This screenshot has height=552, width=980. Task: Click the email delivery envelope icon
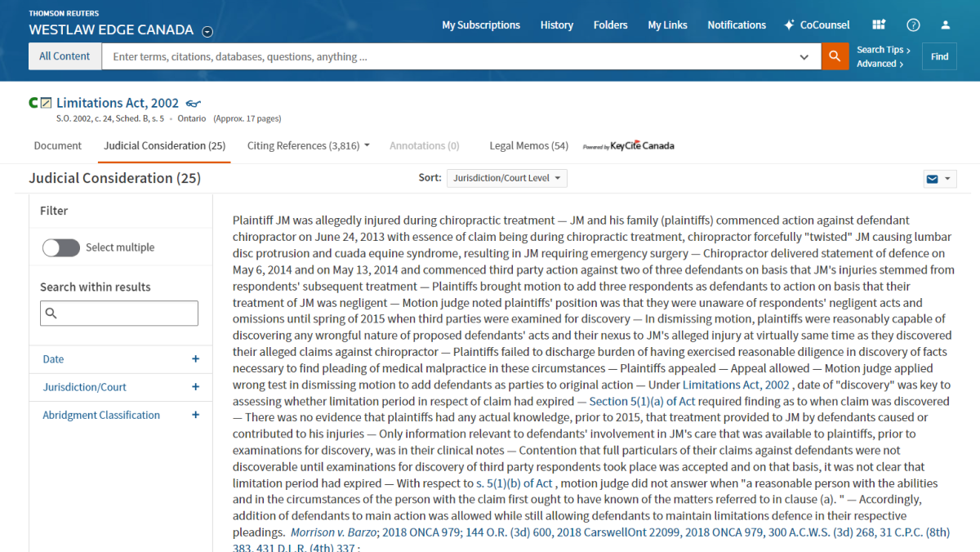coord(932,179)
